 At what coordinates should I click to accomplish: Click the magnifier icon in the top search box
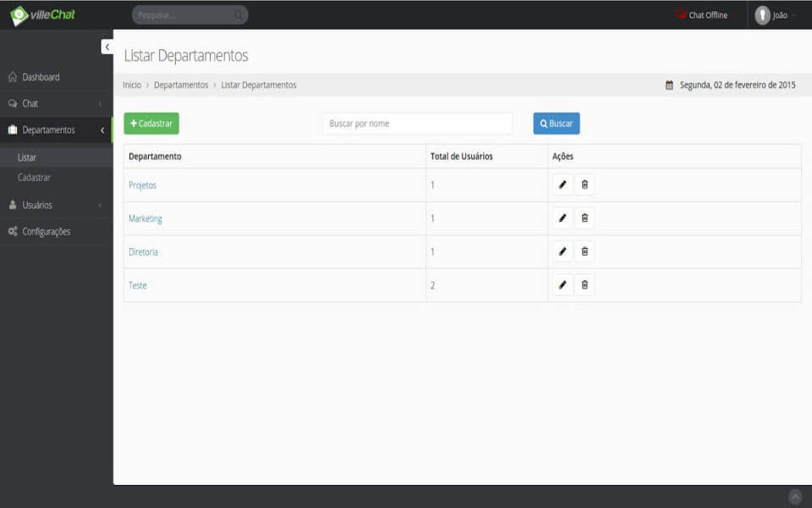[239, 15]
